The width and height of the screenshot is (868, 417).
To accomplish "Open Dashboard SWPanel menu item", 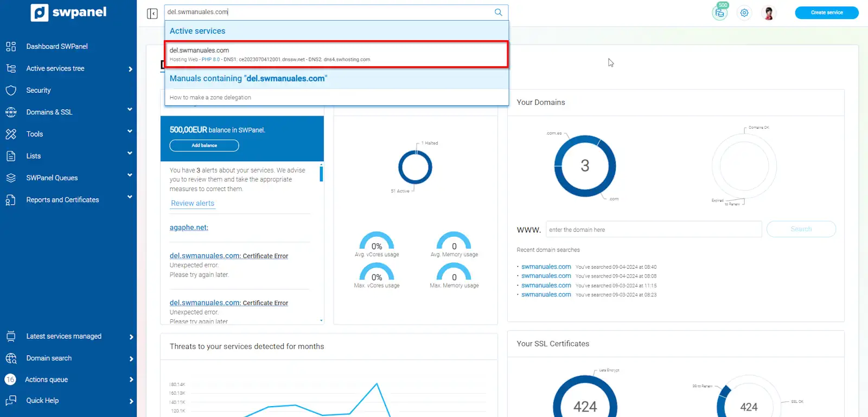I will (57, 47).
